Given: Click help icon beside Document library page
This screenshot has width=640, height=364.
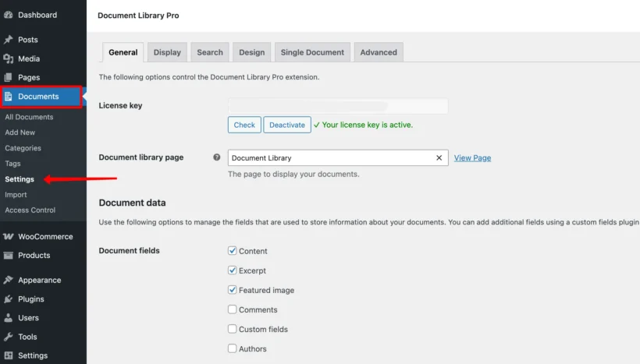Looking at the screenshot, I should 217,157.
